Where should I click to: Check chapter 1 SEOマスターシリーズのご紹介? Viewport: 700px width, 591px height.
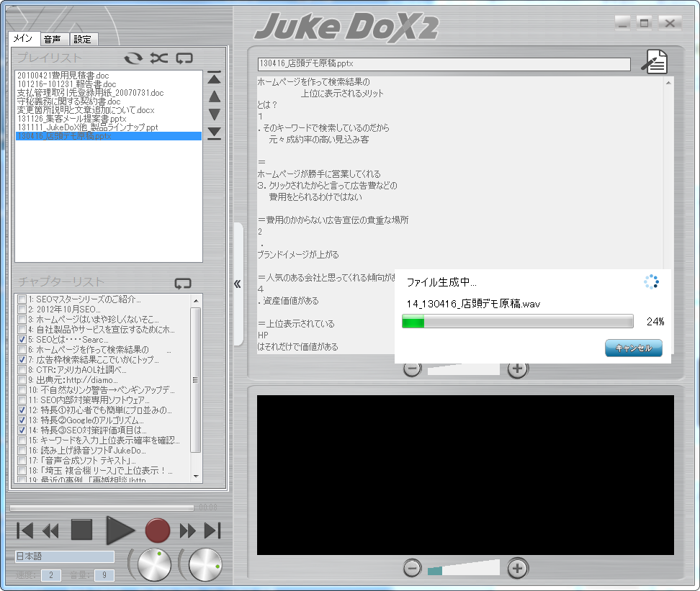[22, 299]
